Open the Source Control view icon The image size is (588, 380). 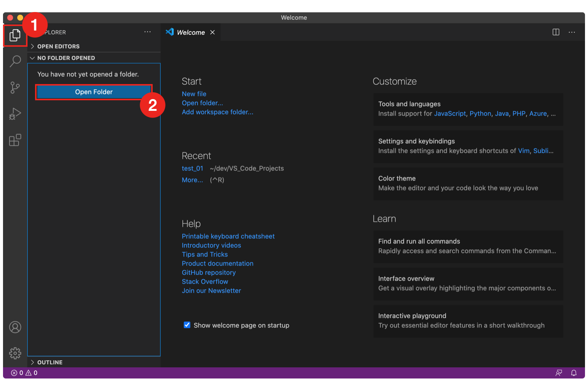[x=15, y=87]
